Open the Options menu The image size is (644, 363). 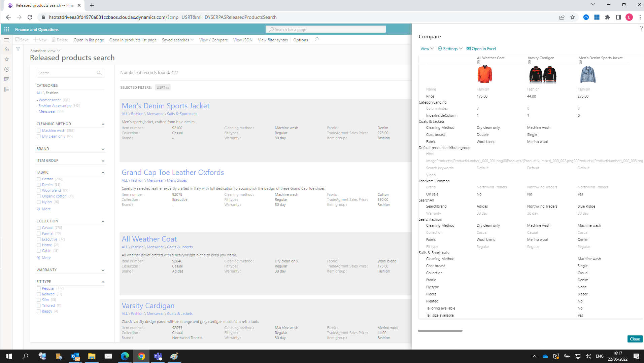pos(300,40)
